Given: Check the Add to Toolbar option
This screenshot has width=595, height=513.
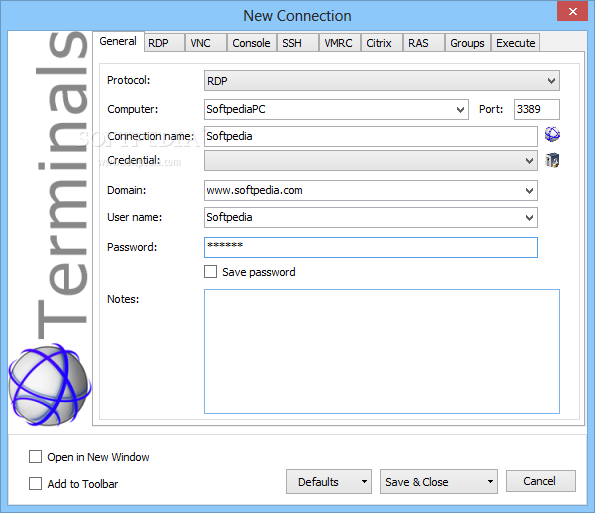Looking at the screenshot, I should pos(36,483).
